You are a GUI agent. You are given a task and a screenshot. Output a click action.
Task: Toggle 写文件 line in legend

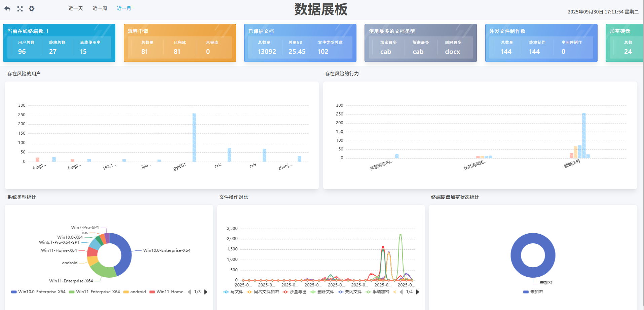(233, 292)
